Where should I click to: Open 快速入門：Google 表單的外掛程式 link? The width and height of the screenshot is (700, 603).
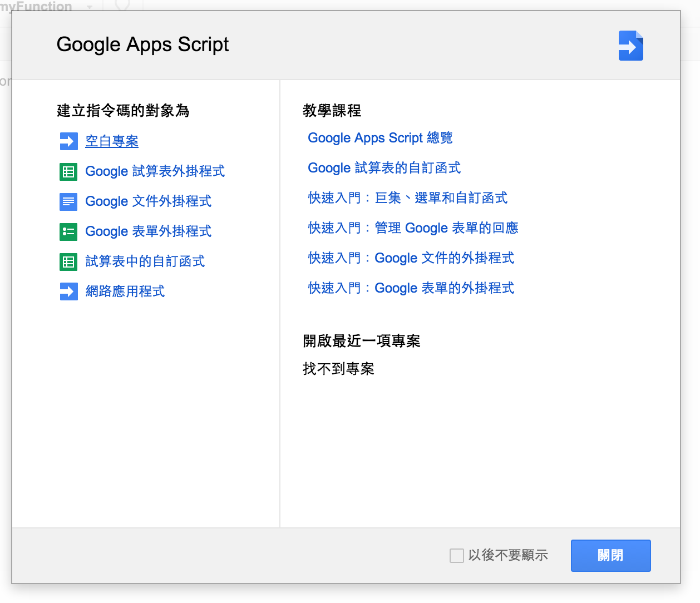point(411,288)
